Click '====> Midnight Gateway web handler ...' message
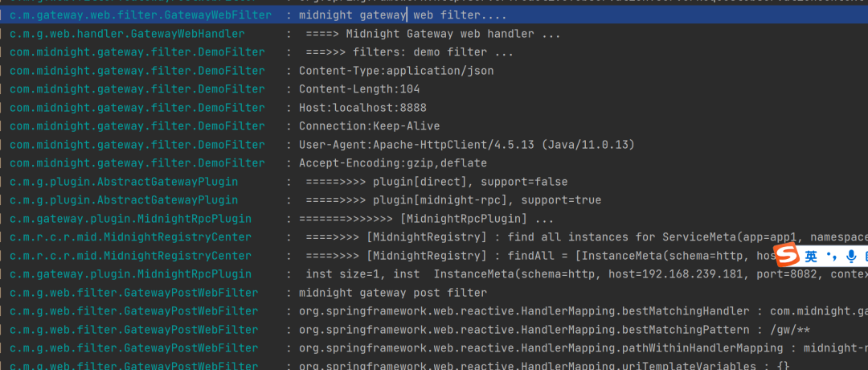The image size is (868, 370). pos(433,34)
